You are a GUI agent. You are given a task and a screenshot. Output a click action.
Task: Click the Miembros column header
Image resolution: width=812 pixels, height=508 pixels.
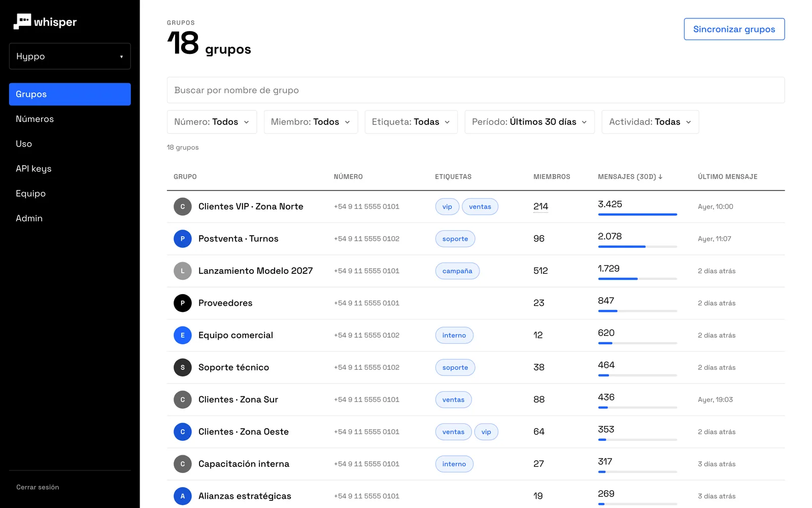(552, 177)
